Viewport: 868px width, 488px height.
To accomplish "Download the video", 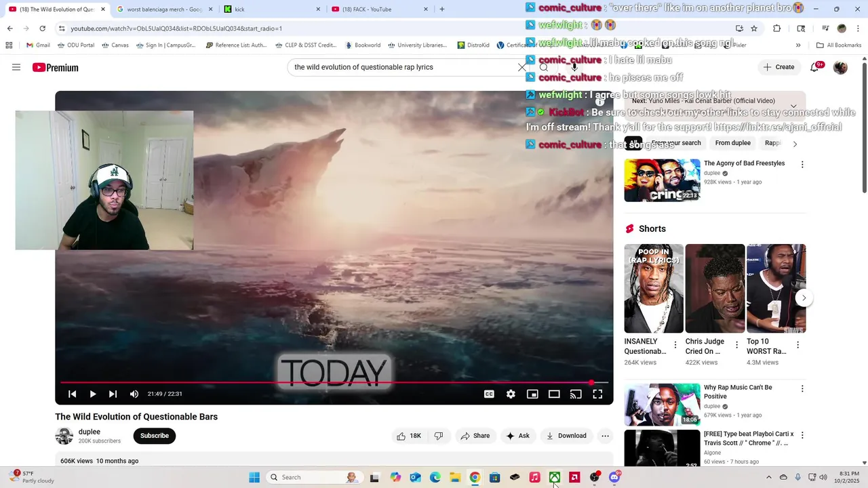I will [566, 436].
